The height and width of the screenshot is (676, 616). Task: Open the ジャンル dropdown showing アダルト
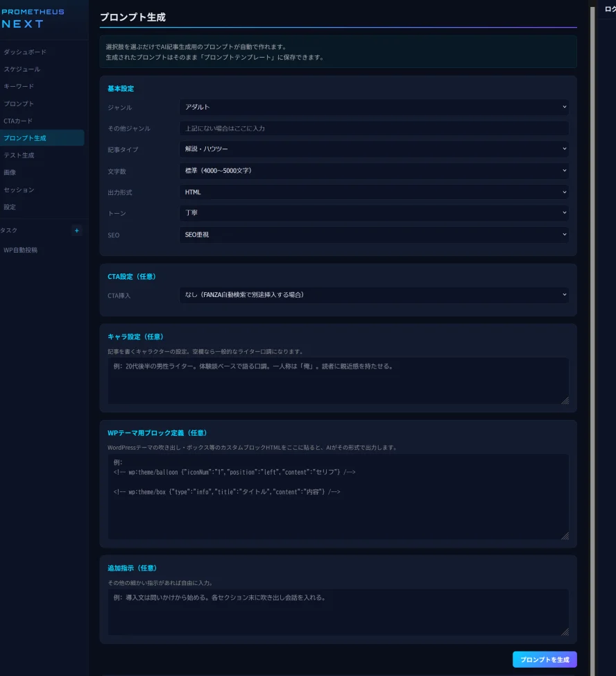point(374,107)
